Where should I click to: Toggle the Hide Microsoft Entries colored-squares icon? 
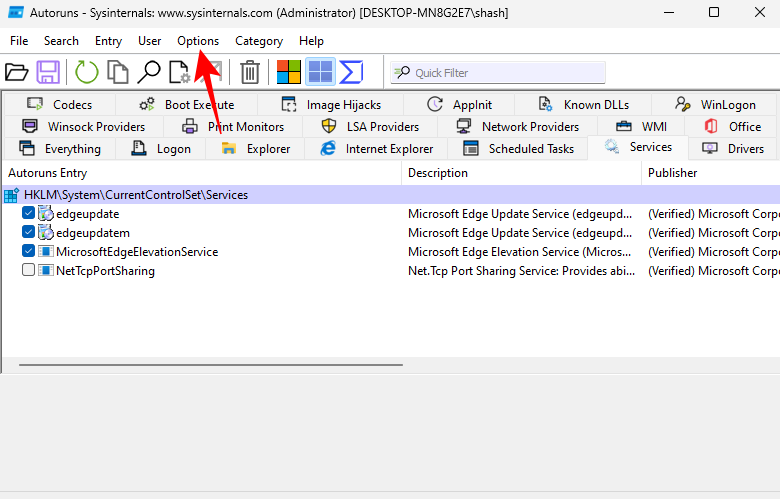289,72
